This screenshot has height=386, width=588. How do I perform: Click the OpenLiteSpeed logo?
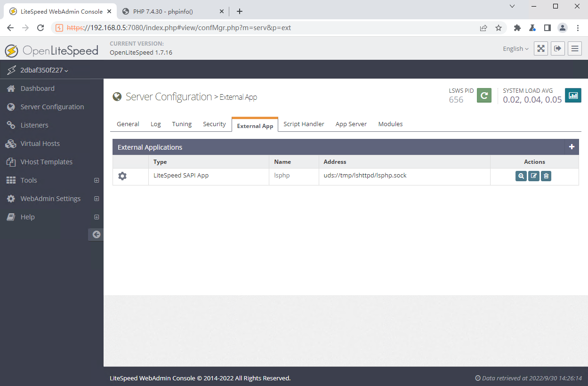51,50
